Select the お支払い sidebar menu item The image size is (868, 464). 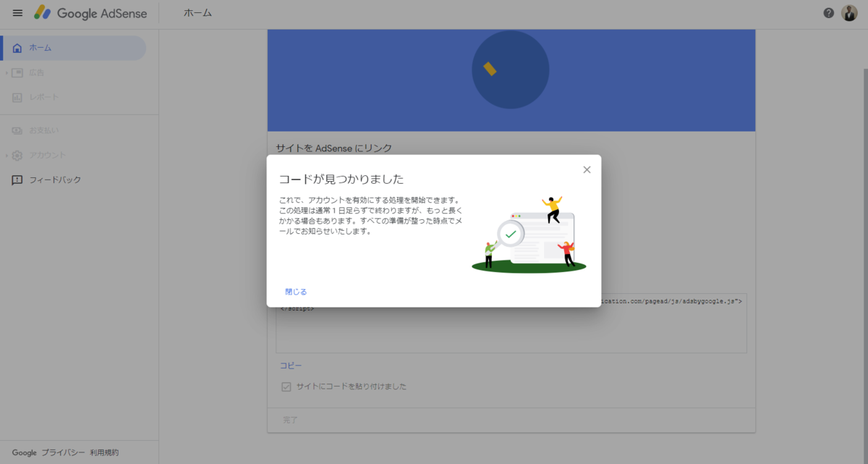(x=73, y=130)
